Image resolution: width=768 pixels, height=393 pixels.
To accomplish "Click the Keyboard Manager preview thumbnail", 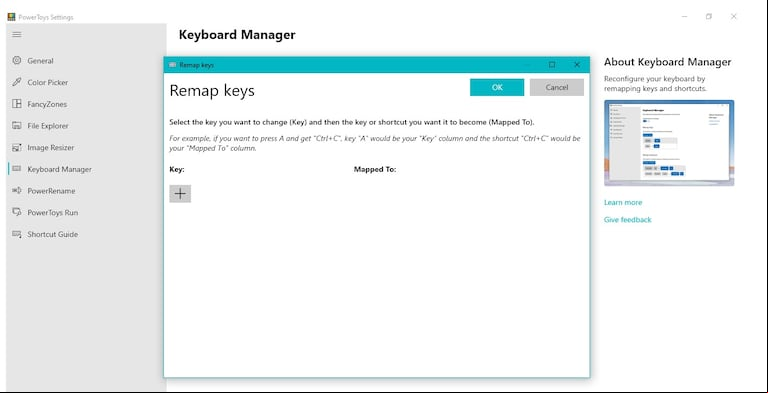I will tap(669, 143).
